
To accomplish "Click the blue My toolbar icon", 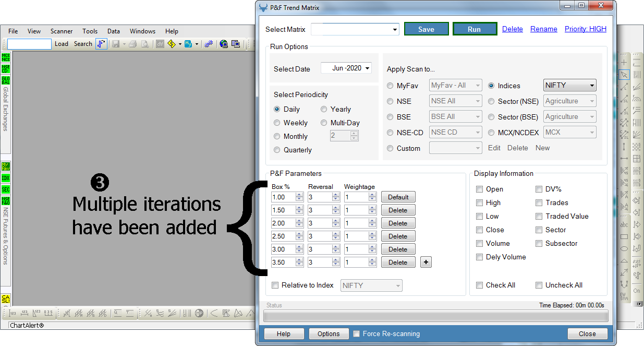I will point(188,44).
